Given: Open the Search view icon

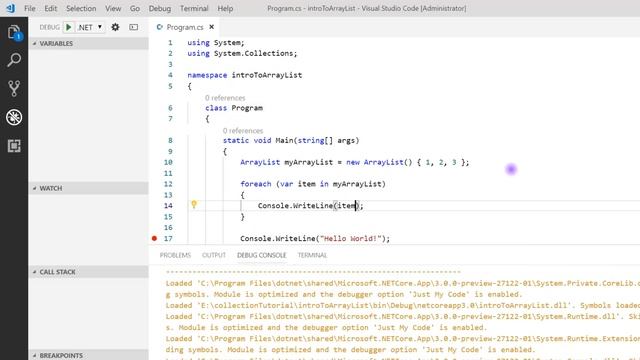Looking at the screenshot, I should coord(14,60).
